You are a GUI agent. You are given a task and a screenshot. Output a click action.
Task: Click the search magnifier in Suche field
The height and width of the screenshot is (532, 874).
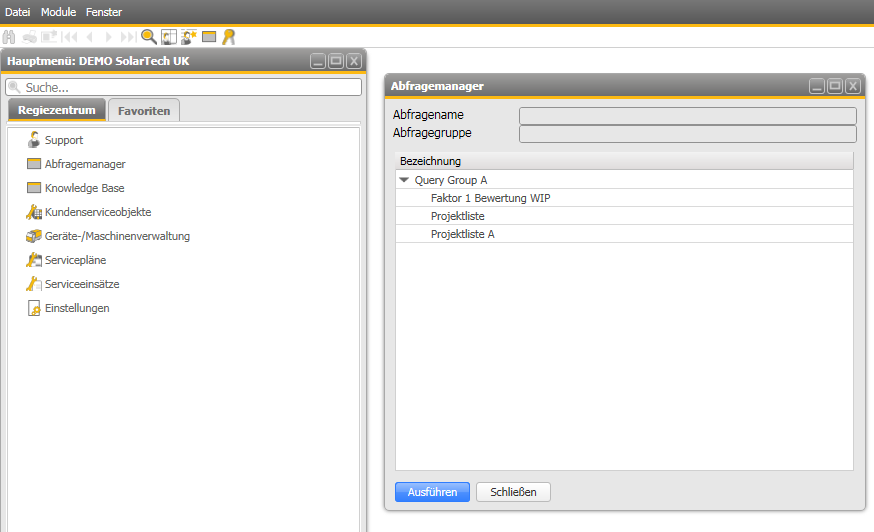(14, 87)
